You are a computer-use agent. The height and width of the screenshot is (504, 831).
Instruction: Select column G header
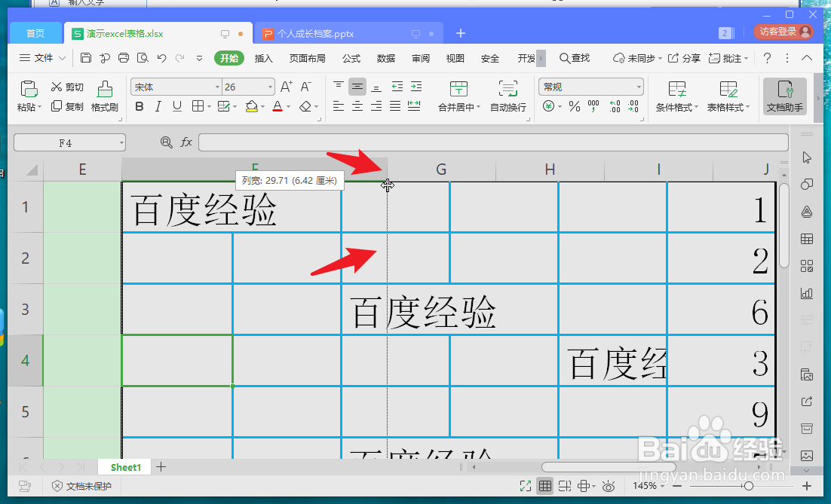441,170
